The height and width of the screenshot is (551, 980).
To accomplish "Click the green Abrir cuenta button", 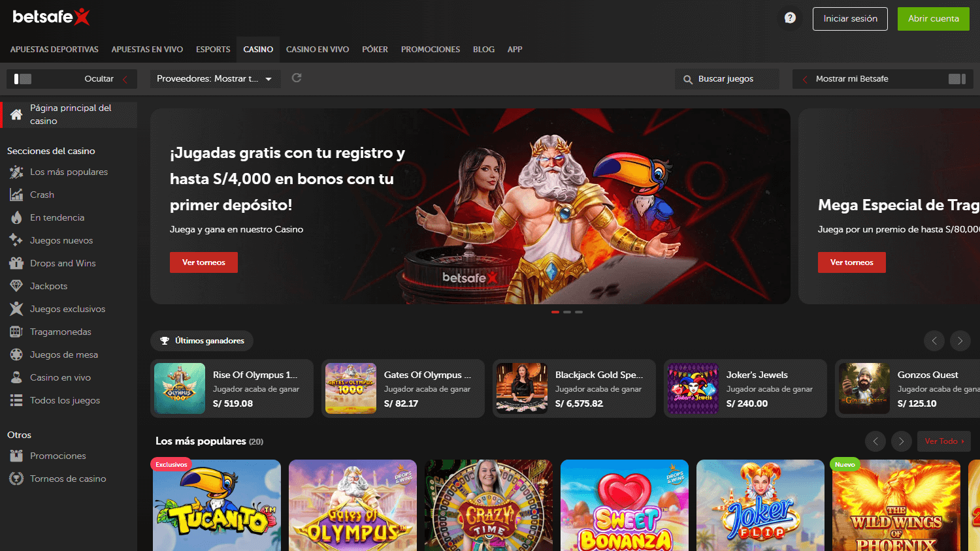I will pyautogui.click(x=933, y=18).
